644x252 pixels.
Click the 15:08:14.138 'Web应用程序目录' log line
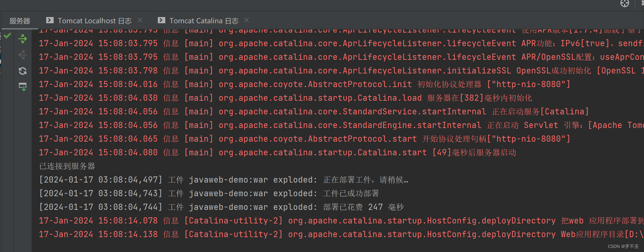(x=341, y=234)
